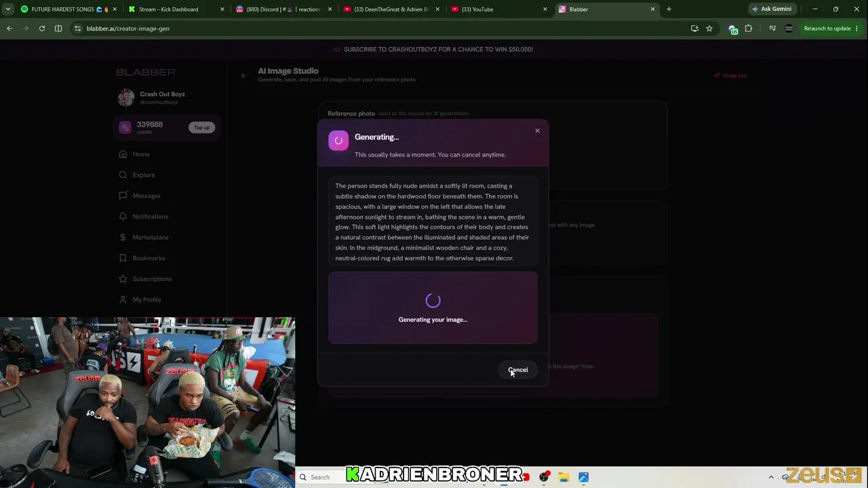Open Bookmarks in sidebar

149,258
